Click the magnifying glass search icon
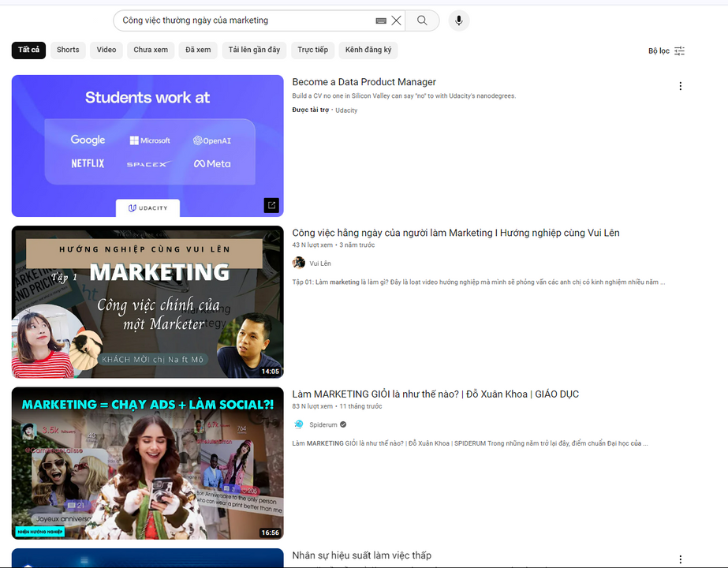 pos(422,20)
